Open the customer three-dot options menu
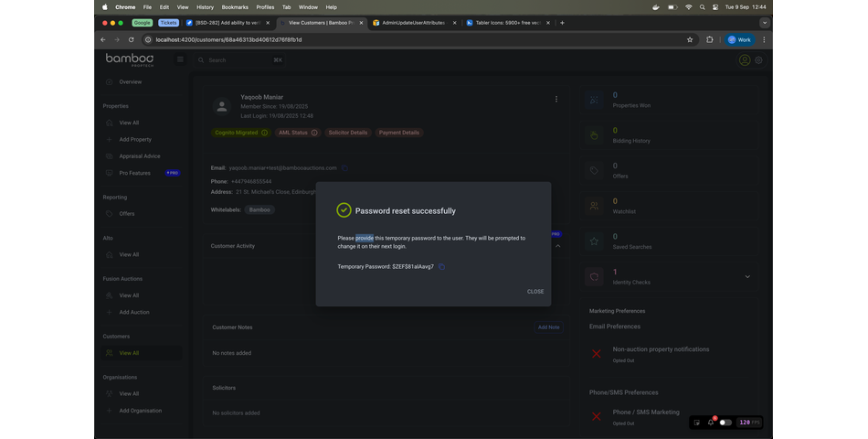 tap(556, 100)
